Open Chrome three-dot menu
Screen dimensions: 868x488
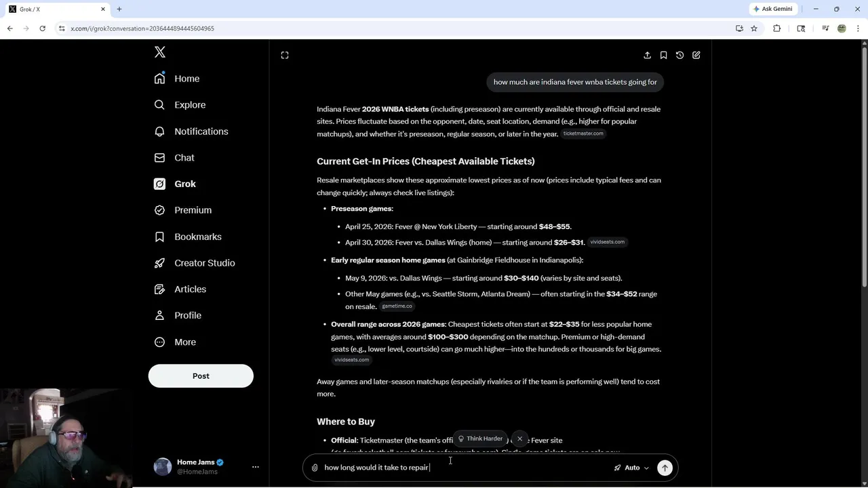pyautogui.click(x=858, y=28)
